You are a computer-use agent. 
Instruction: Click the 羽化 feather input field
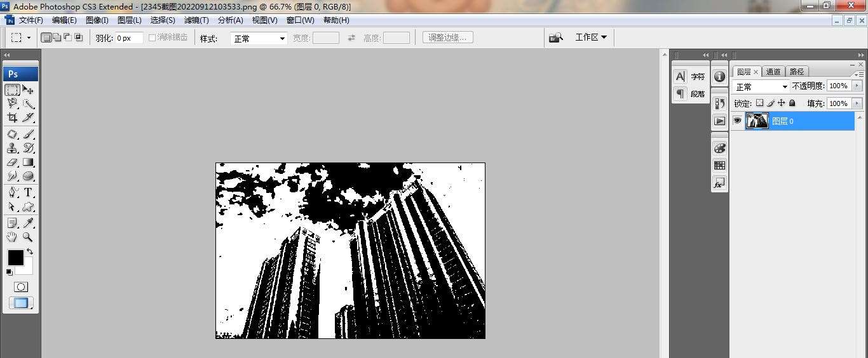(129, 38)
